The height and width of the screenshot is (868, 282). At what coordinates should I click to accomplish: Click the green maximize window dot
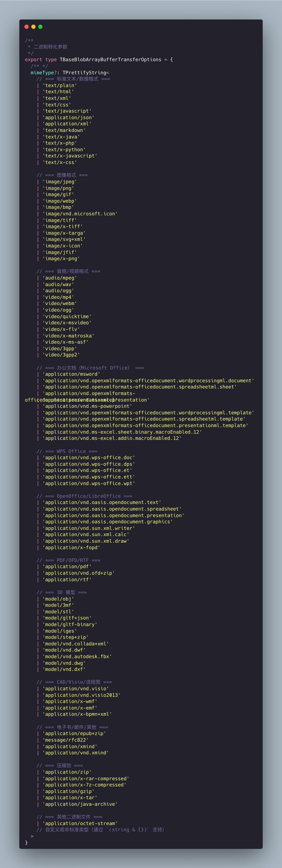41,27
